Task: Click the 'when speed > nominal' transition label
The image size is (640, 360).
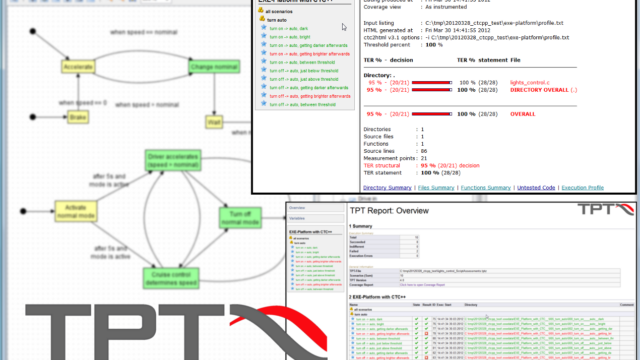Action: point(147,105)
